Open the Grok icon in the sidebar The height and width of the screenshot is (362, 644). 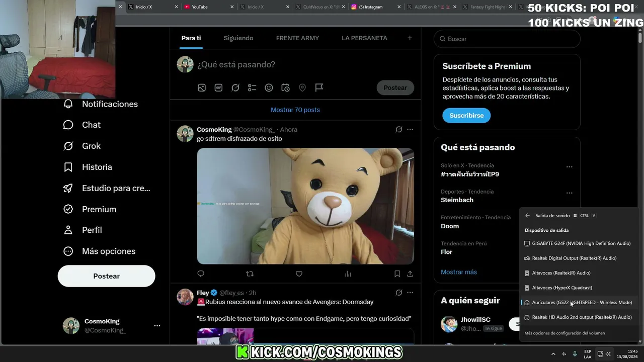click(x=68, y=146)
